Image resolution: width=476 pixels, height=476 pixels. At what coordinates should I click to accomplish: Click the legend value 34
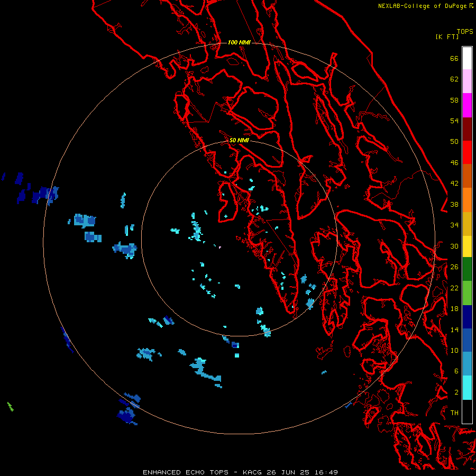(x=454, y=225)
